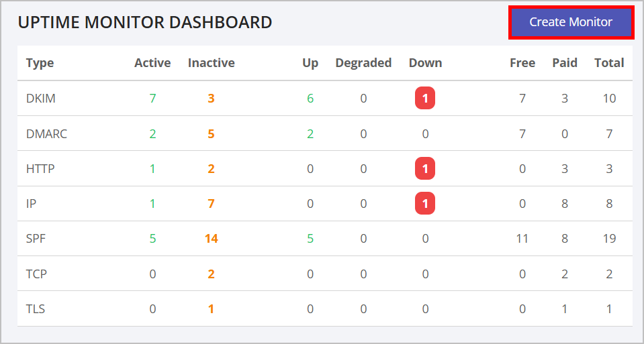The height and width of the screenshot is (344, 644).
Task: Click the red Down badge in HTTP row
Action: pyautogui.click(x=425, y=168)
